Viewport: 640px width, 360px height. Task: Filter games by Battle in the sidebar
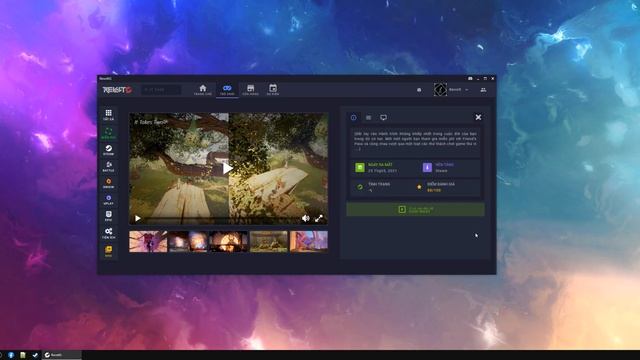tap(109, 167)
